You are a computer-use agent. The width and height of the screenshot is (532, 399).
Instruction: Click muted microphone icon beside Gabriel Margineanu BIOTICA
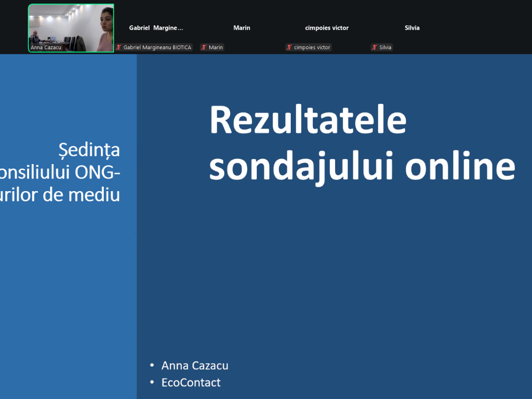point(119,47)
